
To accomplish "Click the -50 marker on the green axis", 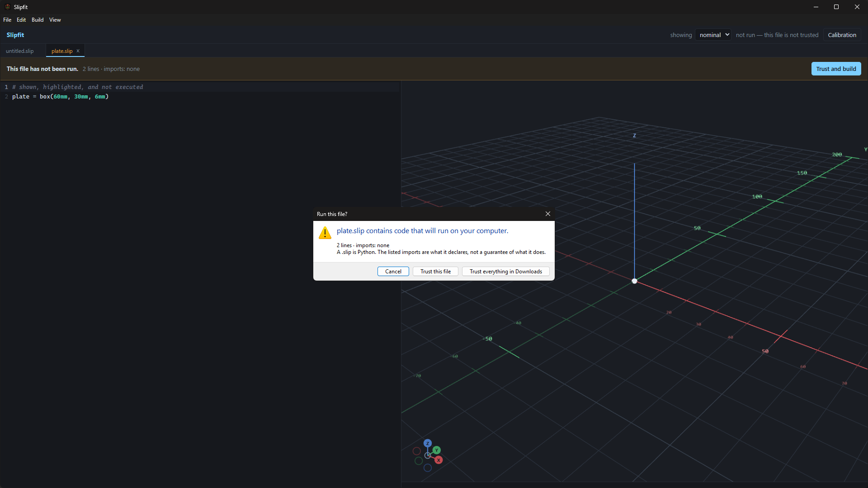I will tap(487, 339).
